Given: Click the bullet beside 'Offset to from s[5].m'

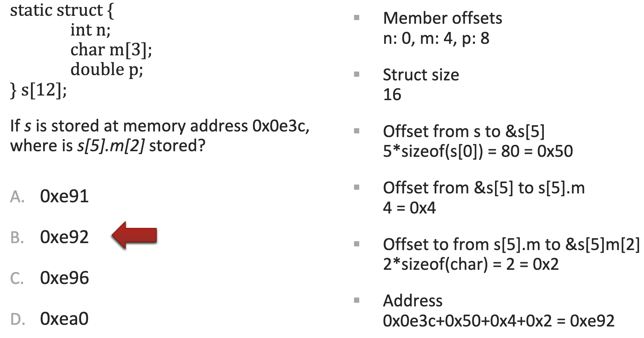Looking at the screenshot, I should tap(356, 244).
